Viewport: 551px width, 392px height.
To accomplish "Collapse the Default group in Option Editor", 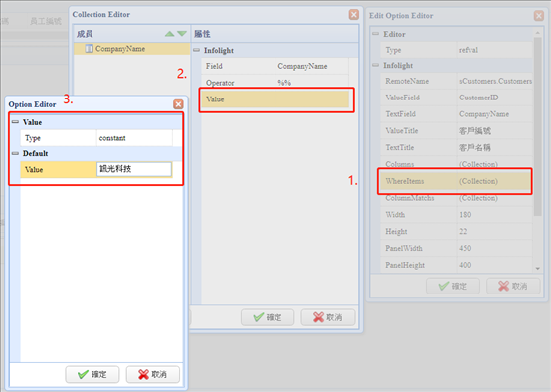I will click(x=15, y=153).
